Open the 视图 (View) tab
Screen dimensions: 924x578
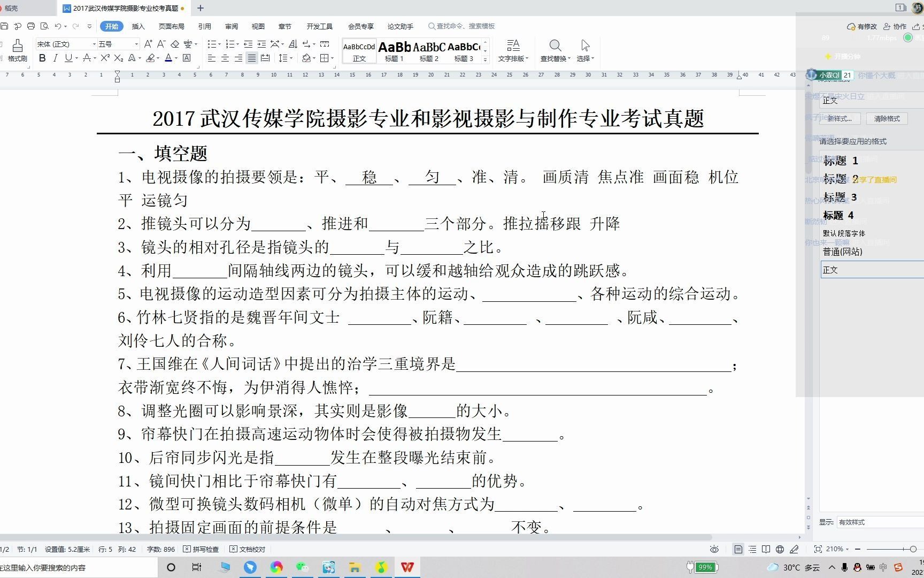click(258, 26)
